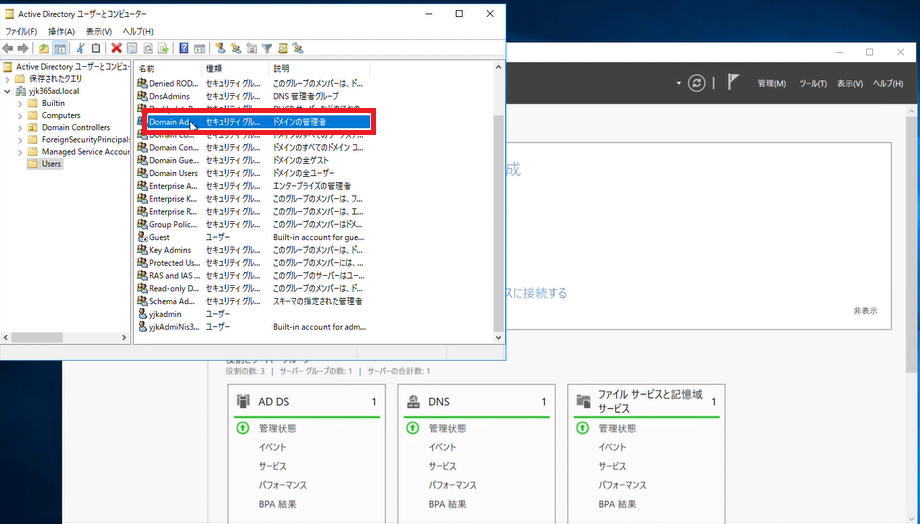
Task: Open Server Manager ツール(T) menu
Action: tap(813, 83)
